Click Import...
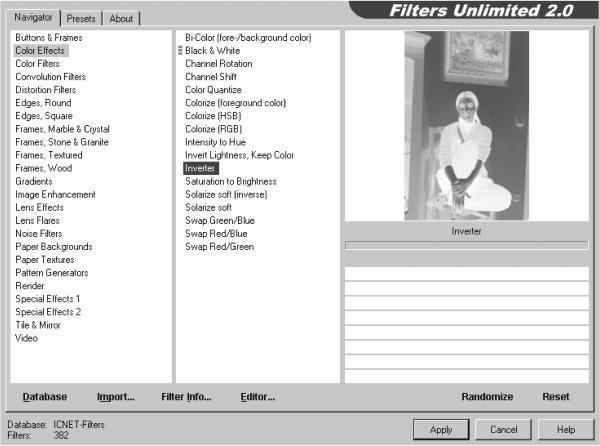Image resolution: width=600 pixels, height=446 pixels. pos(116,397)
